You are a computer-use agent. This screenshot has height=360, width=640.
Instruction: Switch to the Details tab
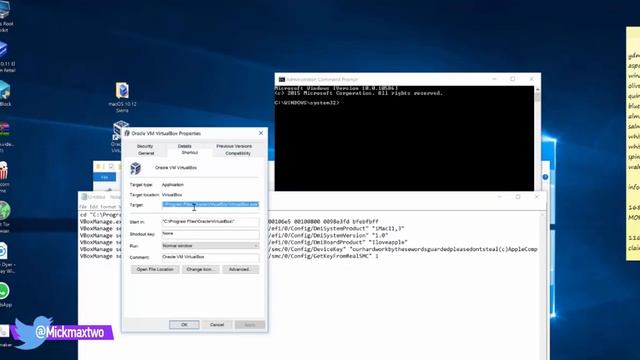184,146
